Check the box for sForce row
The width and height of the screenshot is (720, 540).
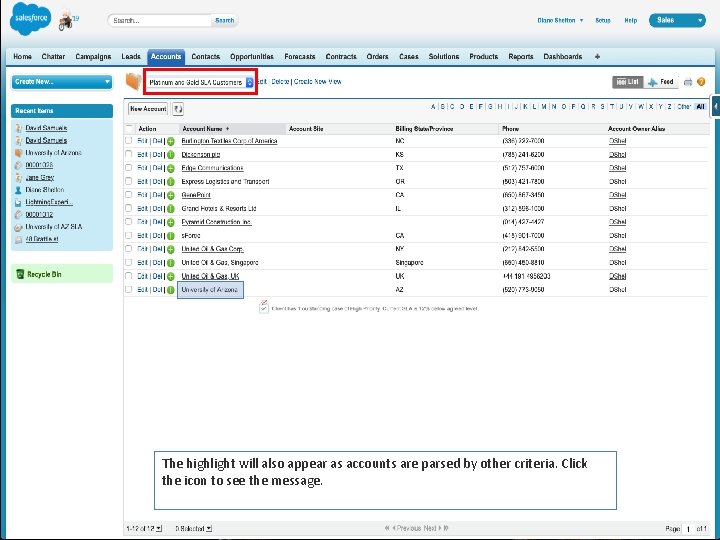[x=129, y=235]
